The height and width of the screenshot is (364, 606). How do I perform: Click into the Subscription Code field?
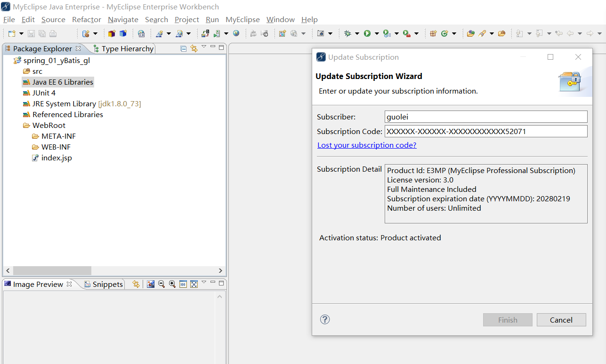(x=486, y=131)
